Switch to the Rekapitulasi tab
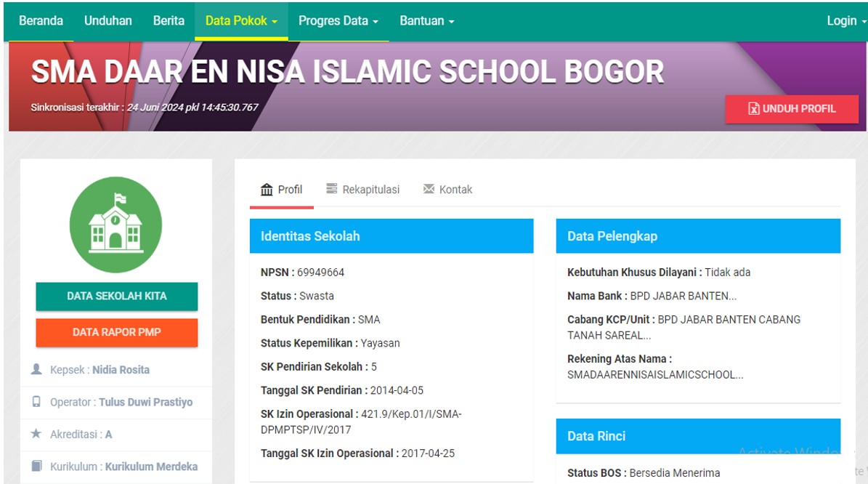Screen dimensions: 868x484 coord(363,189)
